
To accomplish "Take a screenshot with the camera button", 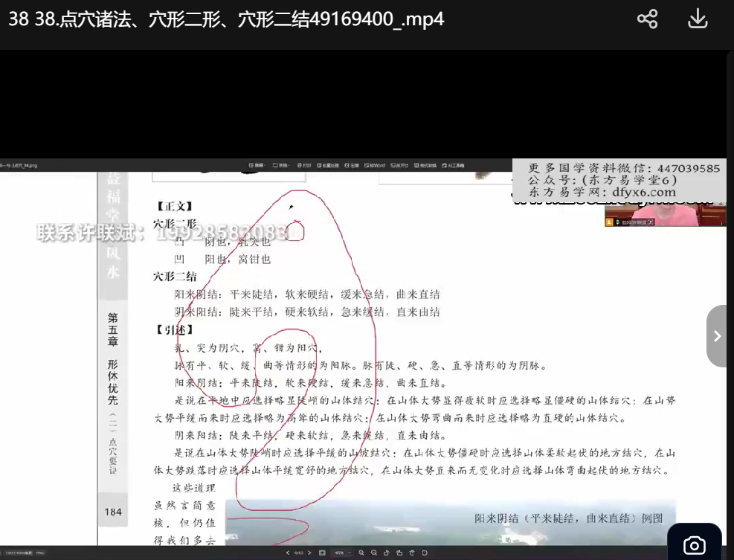I will (693, 546).
